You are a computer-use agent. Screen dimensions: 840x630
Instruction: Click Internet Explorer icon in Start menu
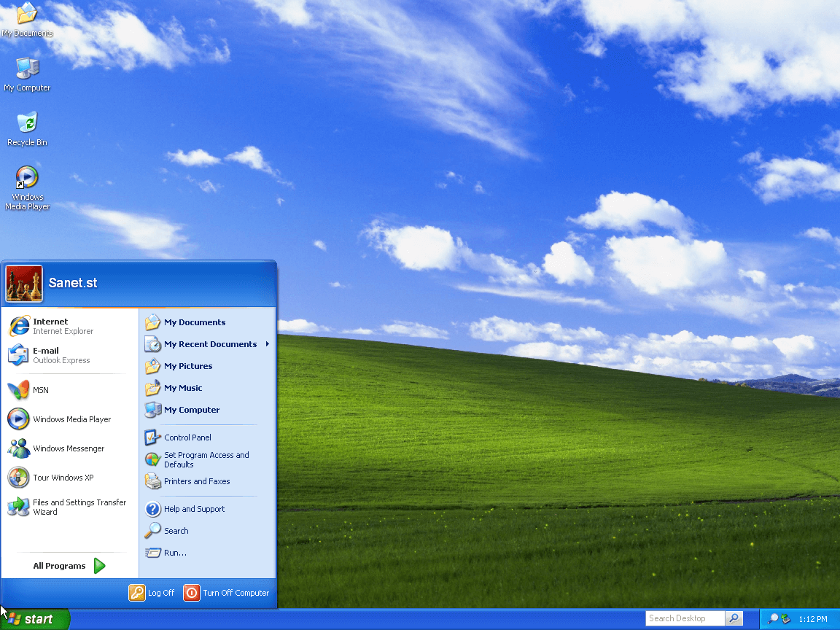(18, 326)
